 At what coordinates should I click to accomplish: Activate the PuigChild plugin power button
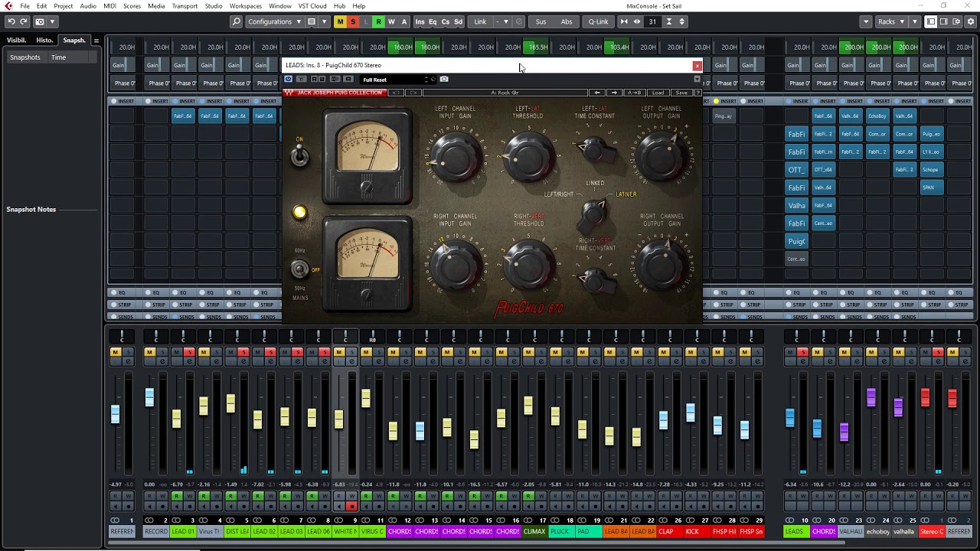(289, 79)
